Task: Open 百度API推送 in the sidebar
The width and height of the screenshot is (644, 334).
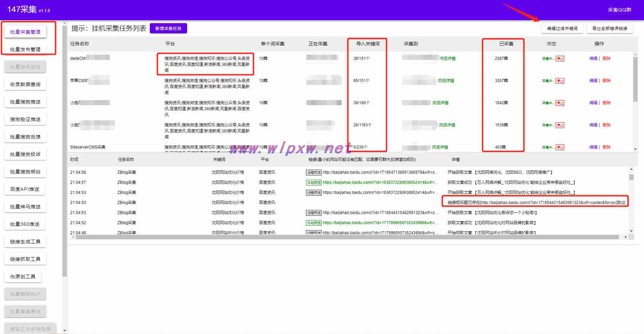Action: coord(25,189)
